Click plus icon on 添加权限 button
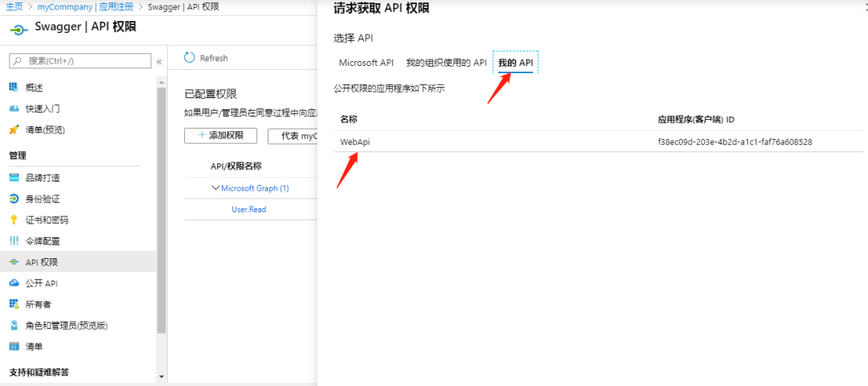Screen dimensions: 868x386 202,135
